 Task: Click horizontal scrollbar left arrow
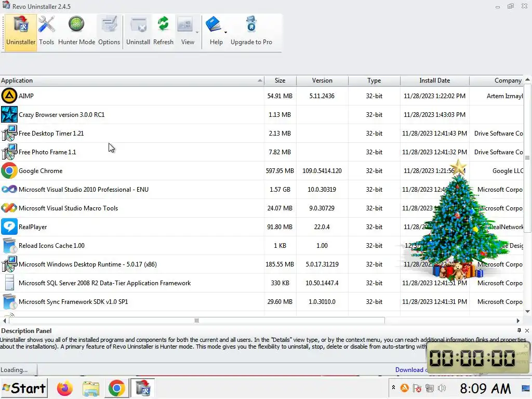pos(4,321)
